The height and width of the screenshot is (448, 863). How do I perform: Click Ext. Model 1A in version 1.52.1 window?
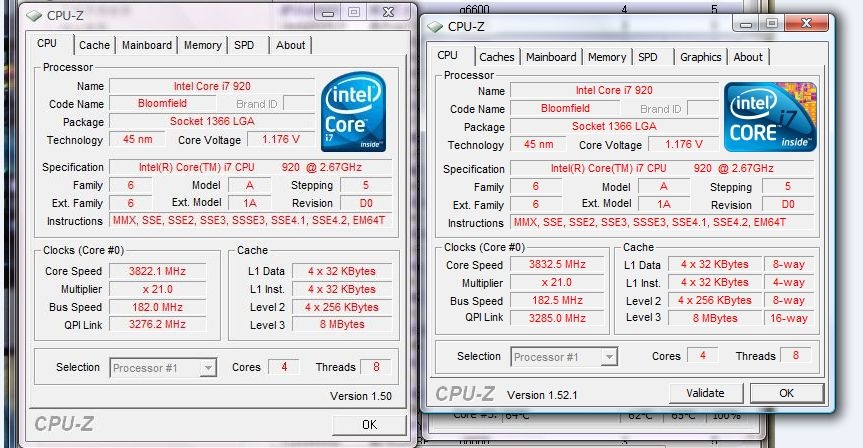(664, 204)
